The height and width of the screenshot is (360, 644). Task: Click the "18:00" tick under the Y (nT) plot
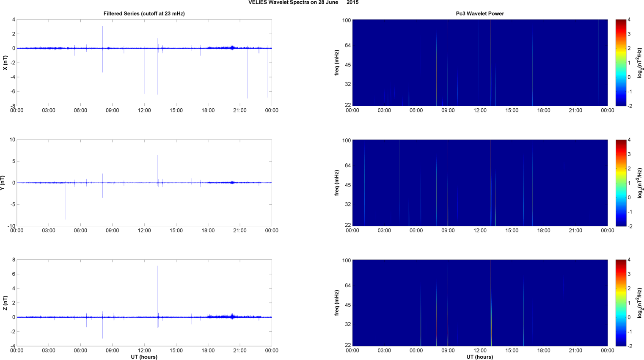point(208,231)
